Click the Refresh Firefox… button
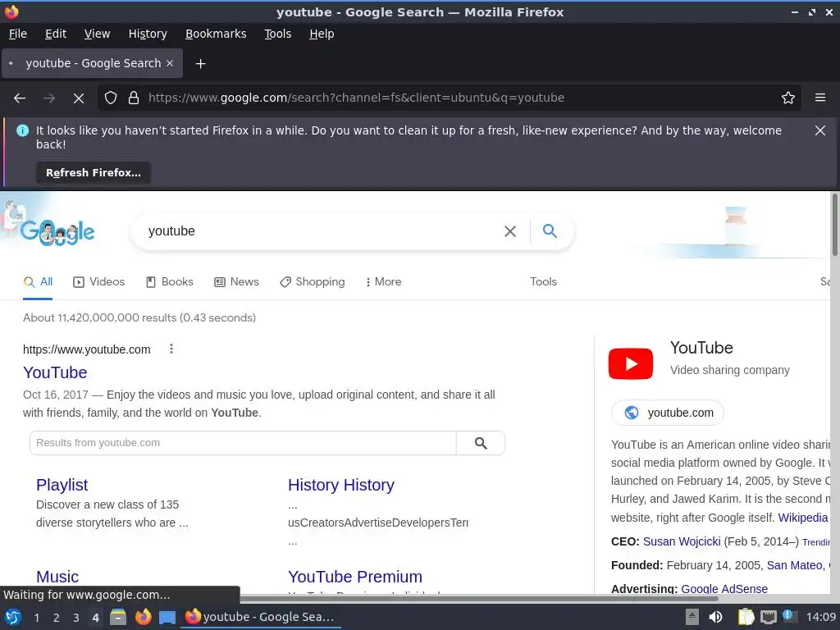 coord(94,172)
